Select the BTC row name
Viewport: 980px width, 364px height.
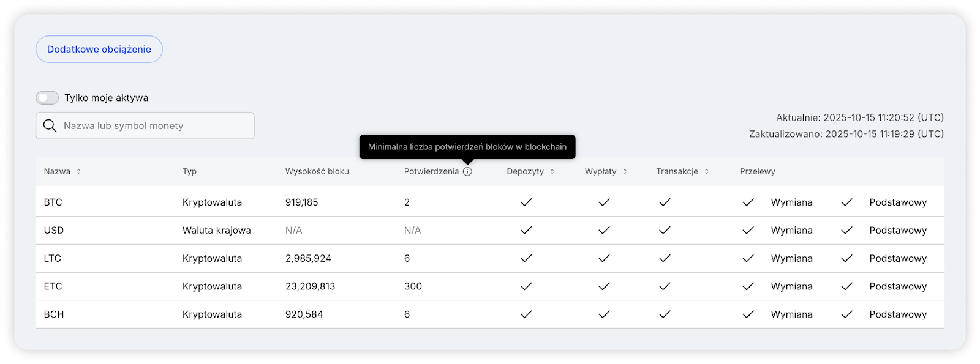pos(53,202)
